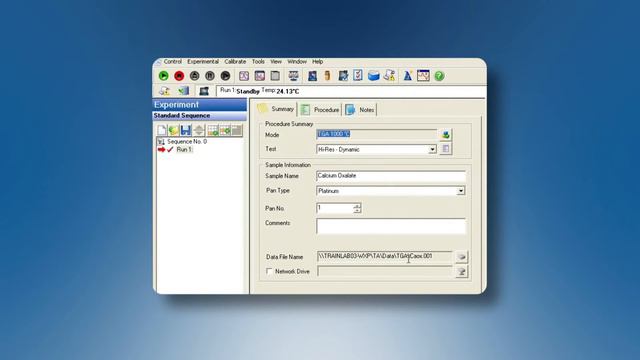Create a new sequence with the blank page icon

pyautogui.click(x=162, y=130)
